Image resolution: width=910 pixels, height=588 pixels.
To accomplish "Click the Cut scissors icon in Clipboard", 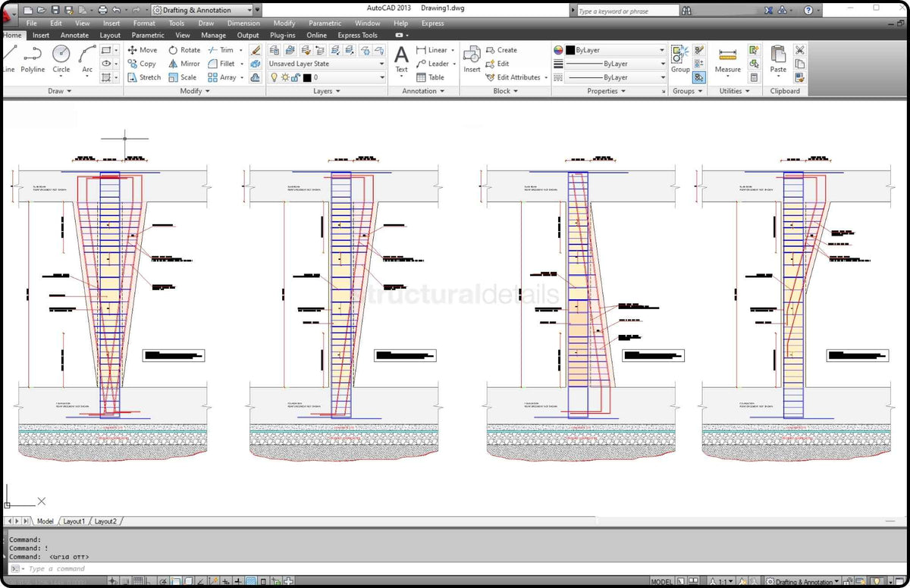I will (x=799, y=50).
